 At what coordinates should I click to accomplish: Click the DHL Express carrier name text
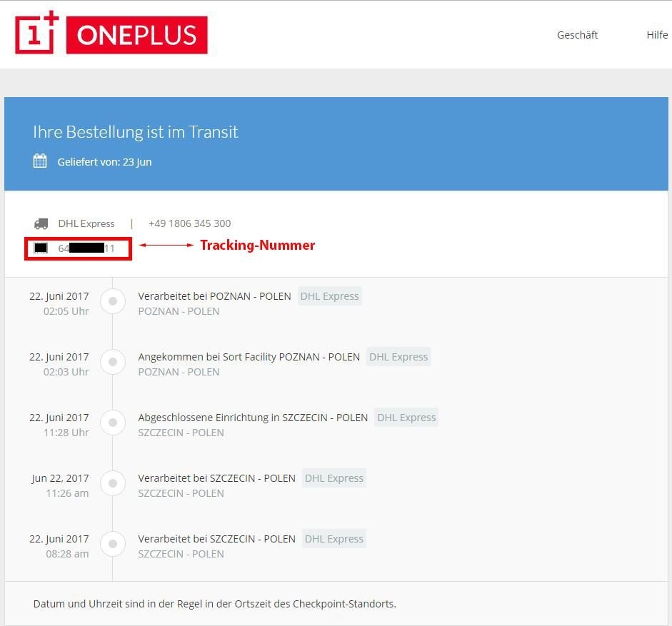[86, 223]
